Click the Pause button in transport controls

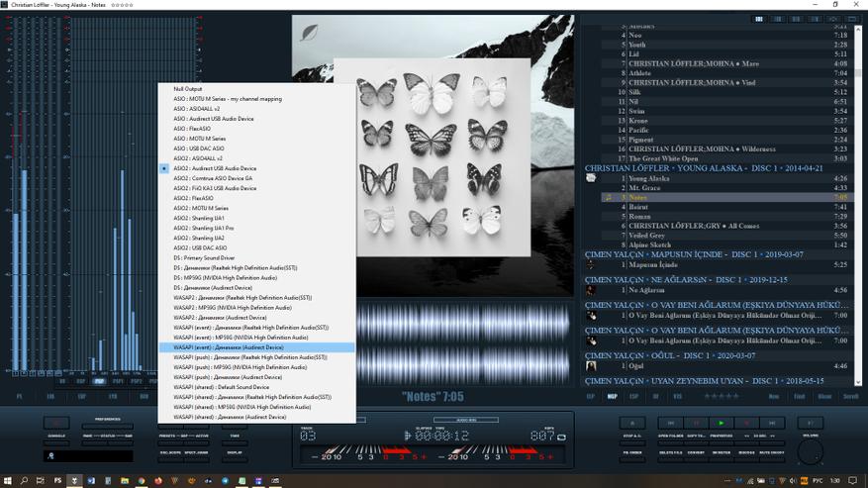[x=694, y=423]
